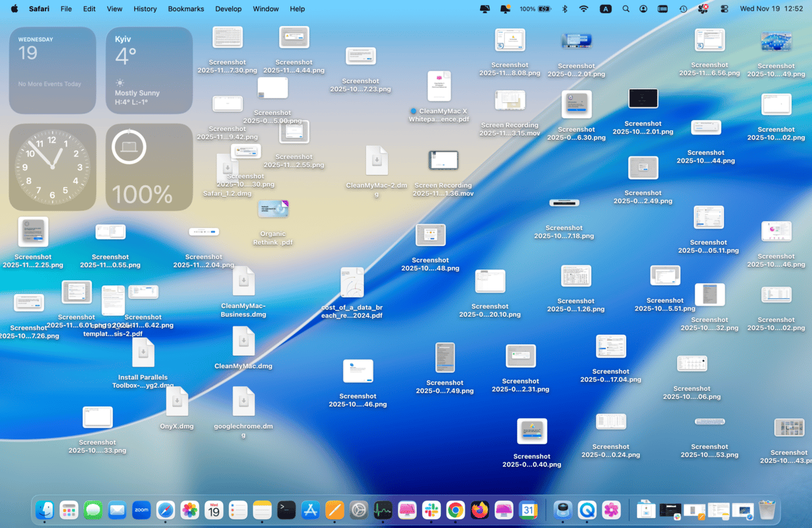Image resolution: width=812 pixels, height=528 pixels.
Task: Open Control Center in the menu bar
Action: click(725, 9)
